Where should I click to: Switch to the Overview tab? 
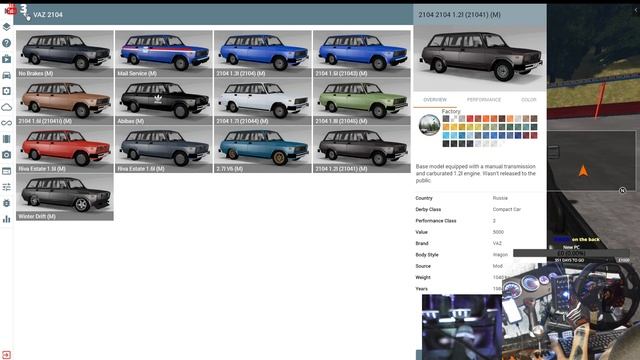[x=435, y=100]
